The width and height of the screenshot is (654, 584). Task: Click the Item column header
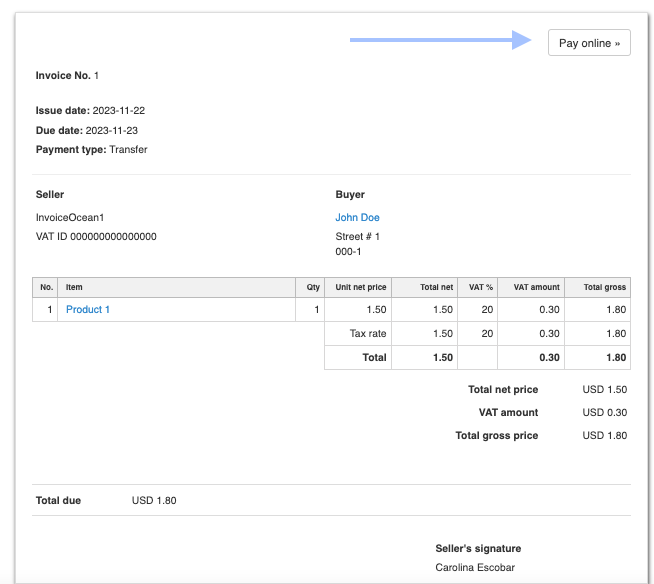74,288
